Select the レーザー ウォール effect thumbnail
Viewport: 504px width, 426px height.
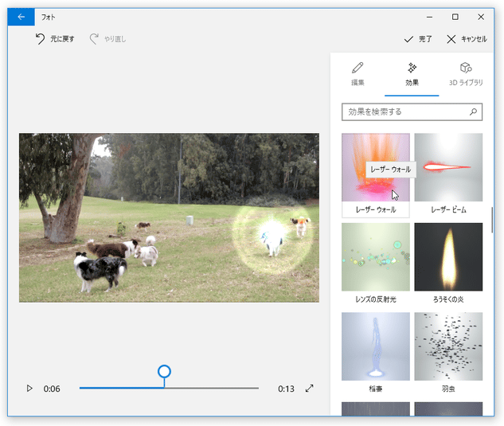[376, 167]
